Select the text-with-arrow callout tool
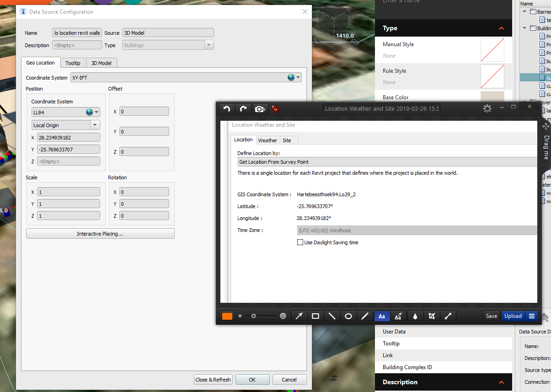551x392 pixels. 398,316
